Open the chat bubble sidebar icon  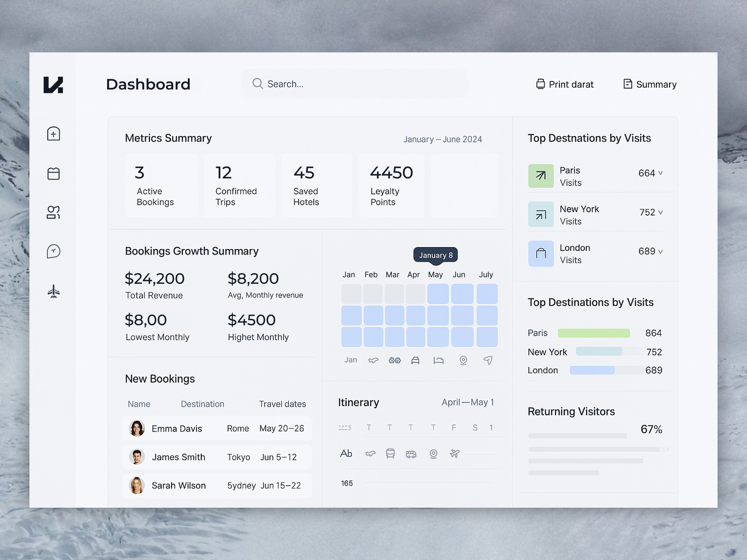click(53, 252)
